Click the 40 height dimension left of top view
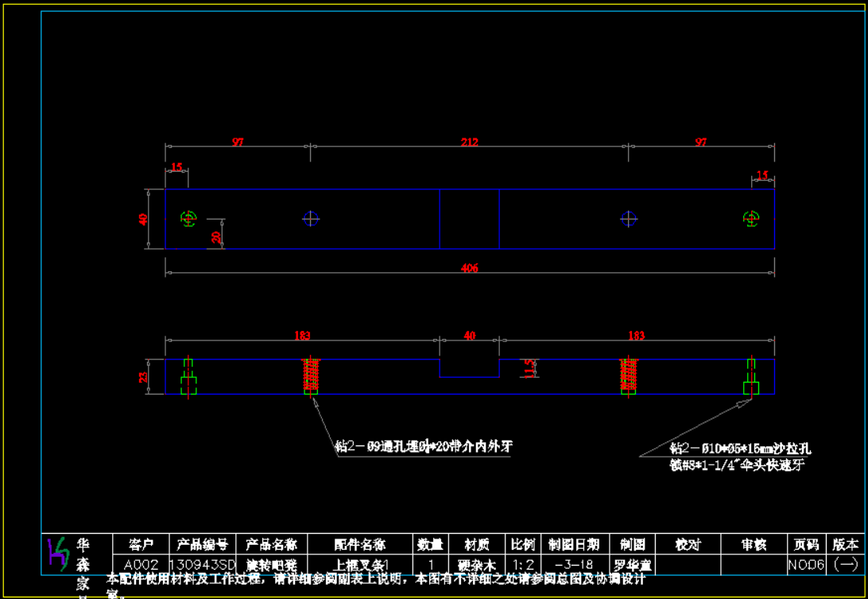 pyautogui.click(x=144, y=219)
